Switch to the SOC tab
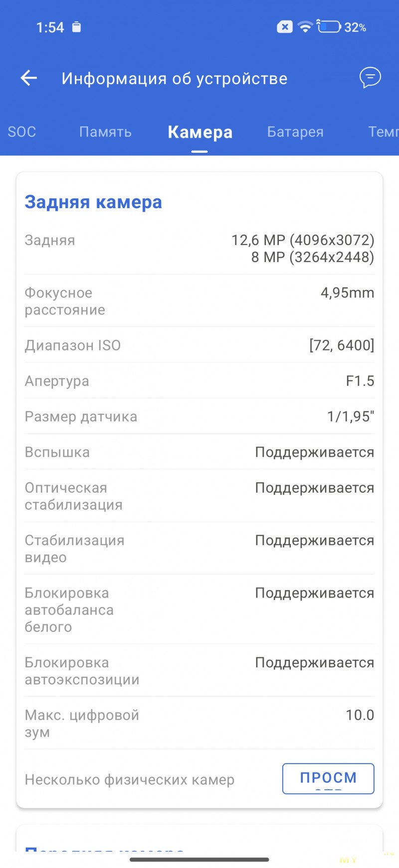The image size is (399, 868). tap(22, 132)
